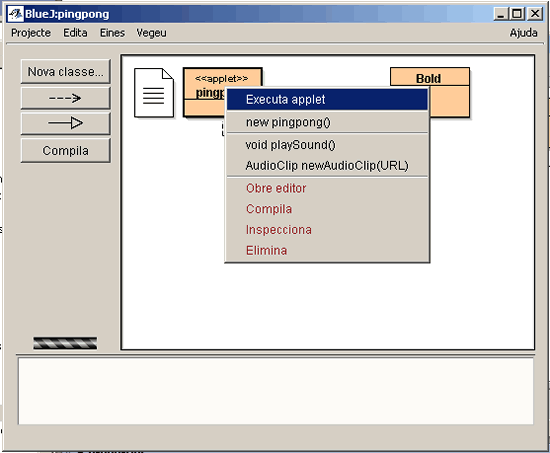The height and width of the screenshot is (453, 550).
Task: Choose Elimina in context menu
Action: 327,251
